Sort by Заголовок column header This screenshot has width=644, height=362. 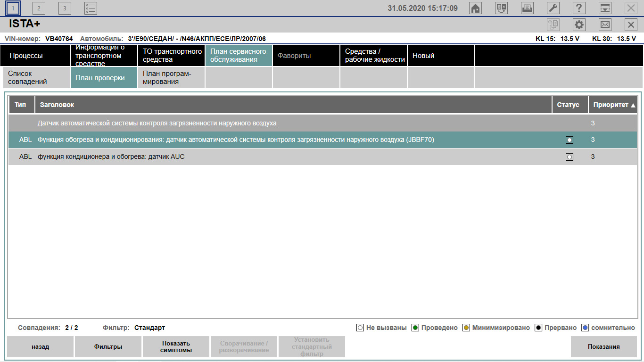294,105
